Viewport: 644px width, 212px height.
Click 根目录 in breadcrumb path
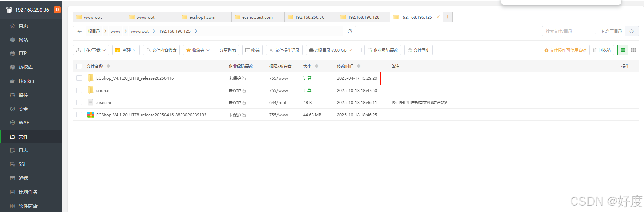(94, 31)
